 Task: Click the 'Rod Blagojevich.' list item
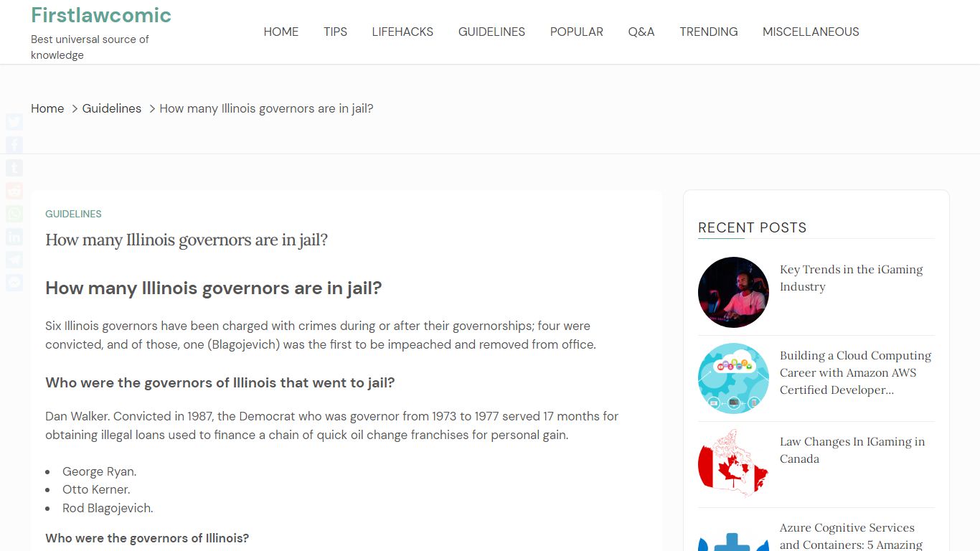tap(108, 508)
